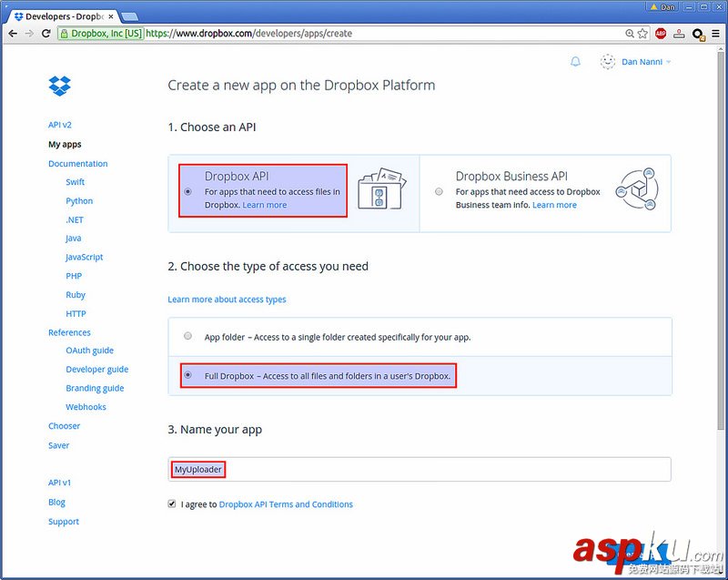
Task: Click the Dropbox, Inc [US] security lock badge
Action: coord(100,34)
